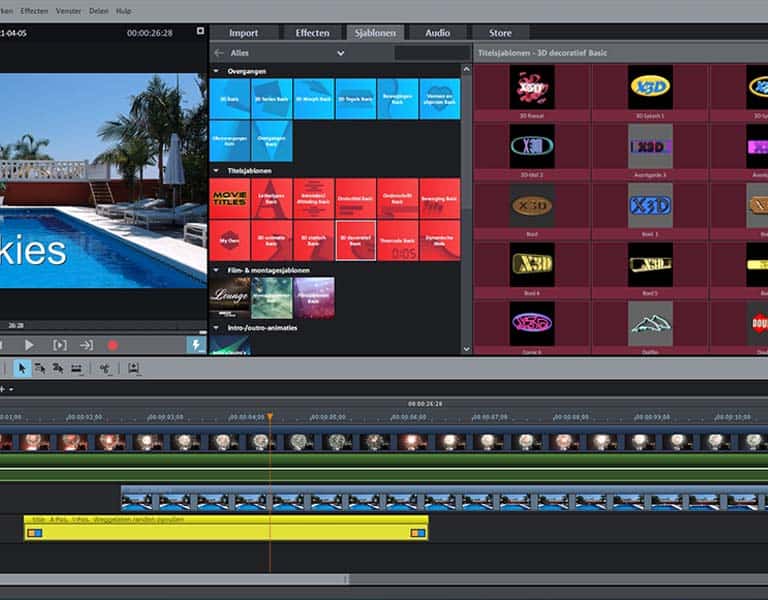Click the orange playhead marker on the ruler

tap(270, 417)
